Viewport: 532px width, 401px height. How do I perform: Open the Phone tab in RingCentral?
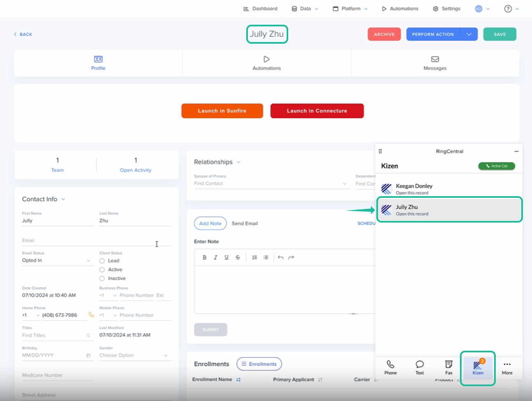[x=390, y=368]
